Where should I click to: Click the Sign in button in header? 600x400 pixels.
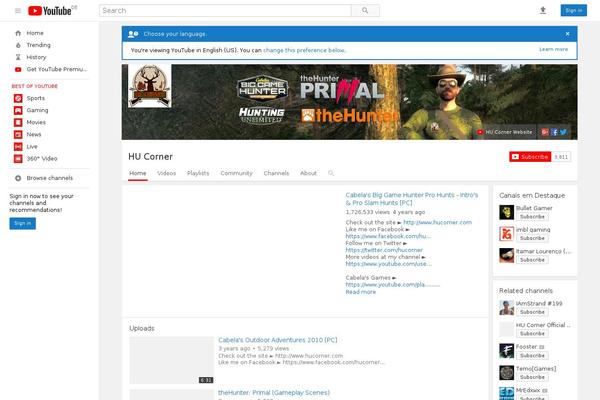574,10
